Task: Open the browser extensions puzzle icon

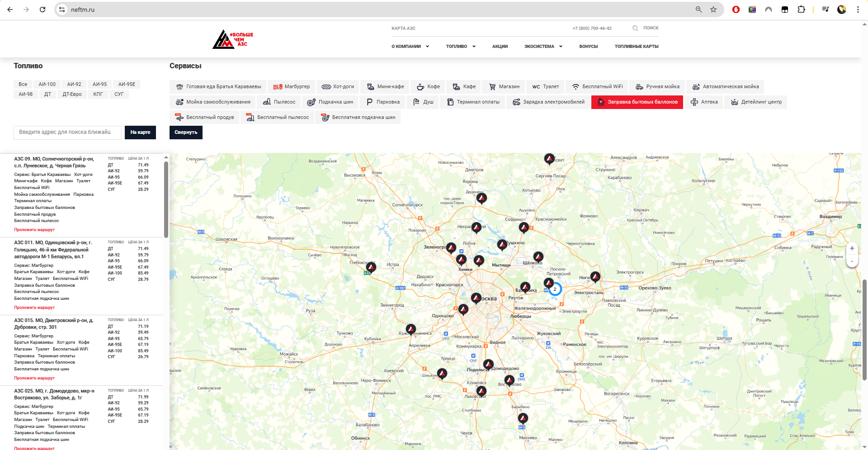Action: click(x=801, y=9)
